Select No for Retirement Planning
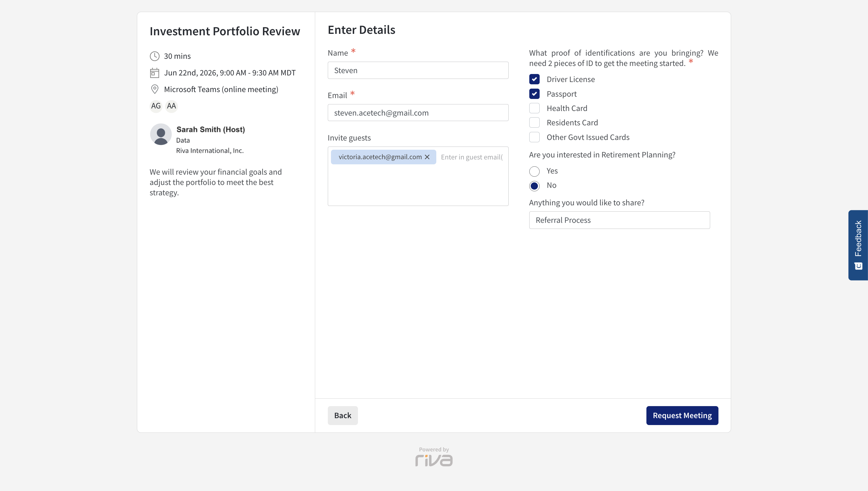This screenshot has width=868, height=491. pyautogui.click(x=534, y=186)
